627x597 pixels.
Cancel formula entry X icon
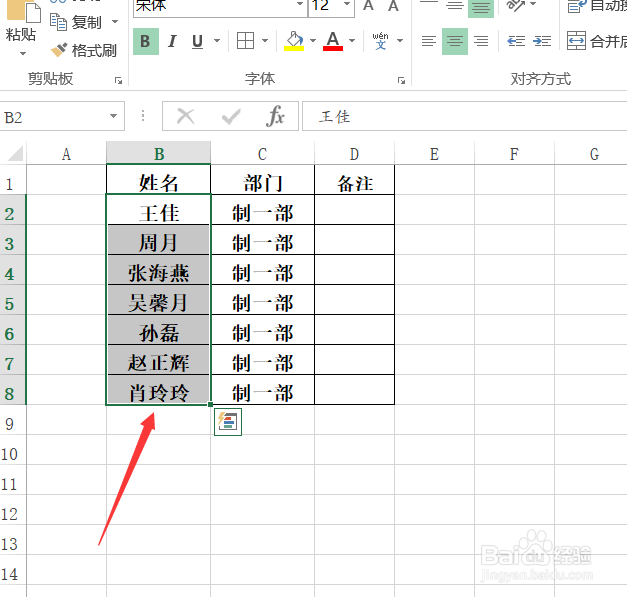(x=185, y=116)
